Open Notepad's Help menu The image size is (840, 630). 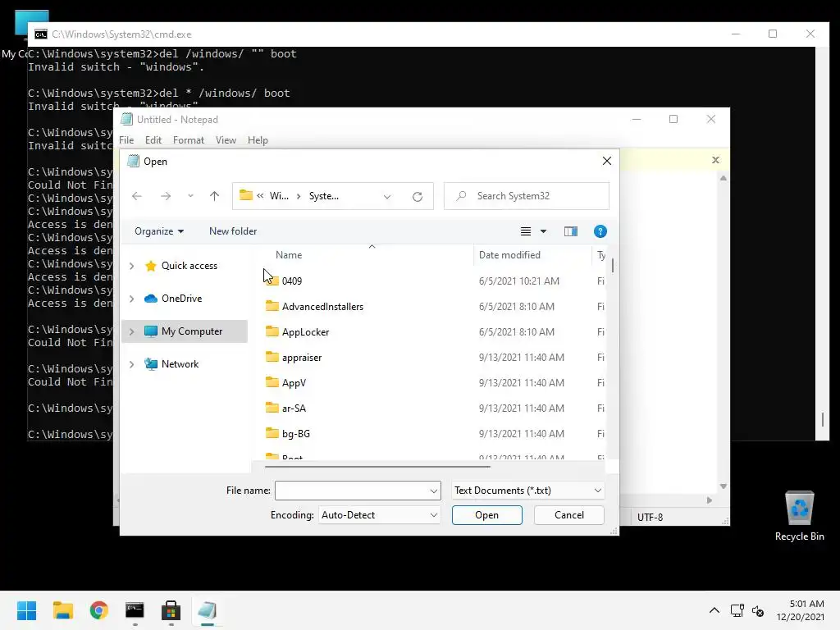pos(258,140)
